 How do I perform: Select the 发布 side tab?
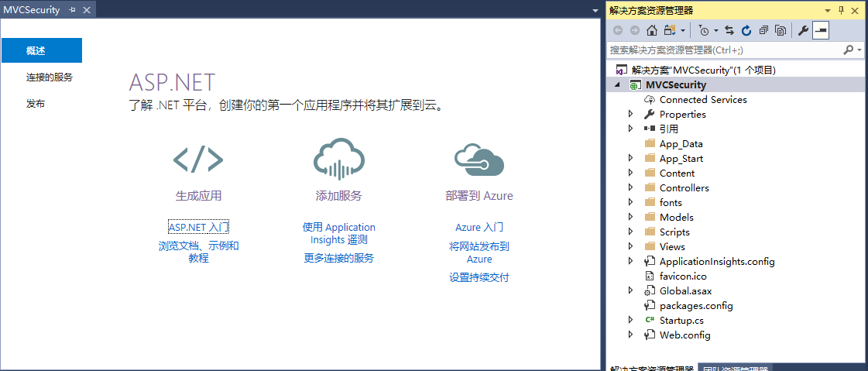[x=36, y=104]
